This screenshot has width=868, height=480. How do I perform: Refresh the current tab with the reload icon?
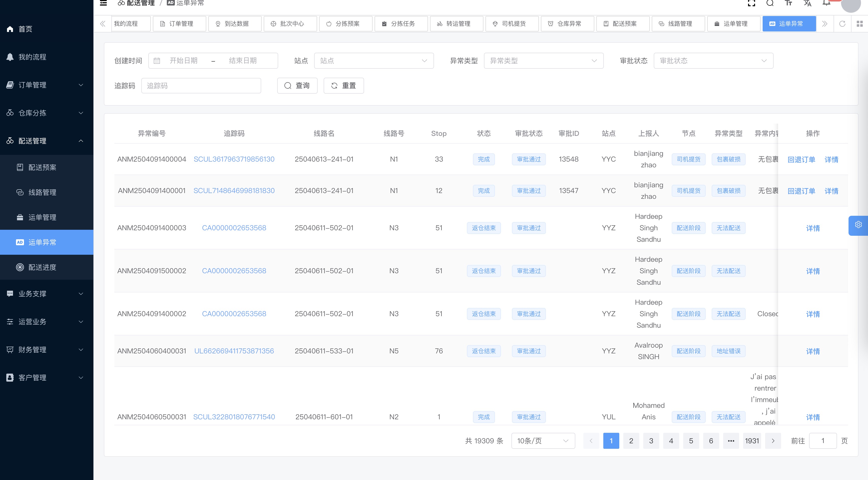pos(842,23)
